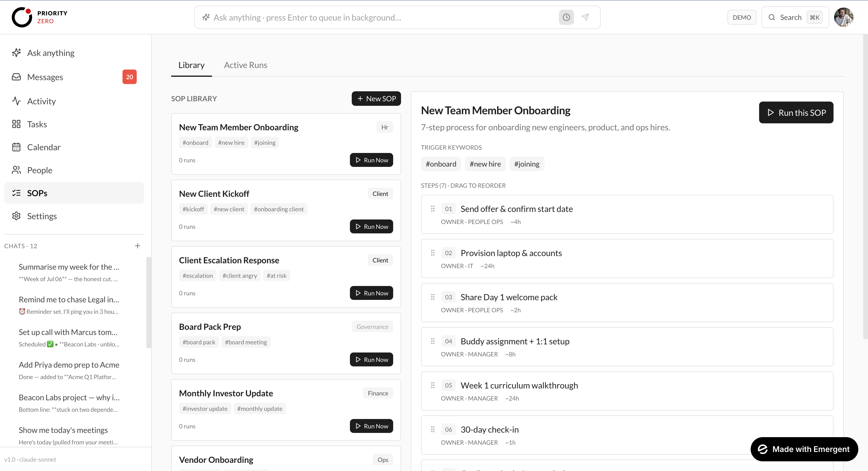Viewport: 868px width, 471px height.
Task: Click the chats list scrollbar
Action: tap(148, 302)
